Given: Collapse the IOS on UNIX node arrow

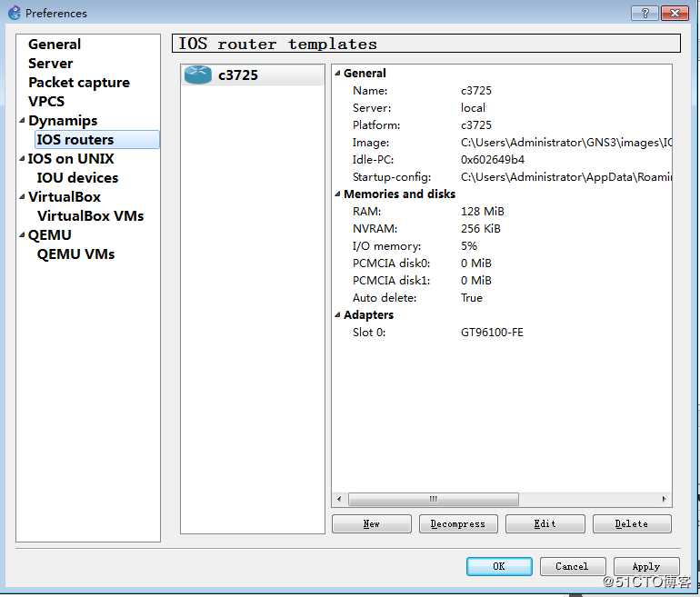Looking at the screenshot, I should [22, 158].
